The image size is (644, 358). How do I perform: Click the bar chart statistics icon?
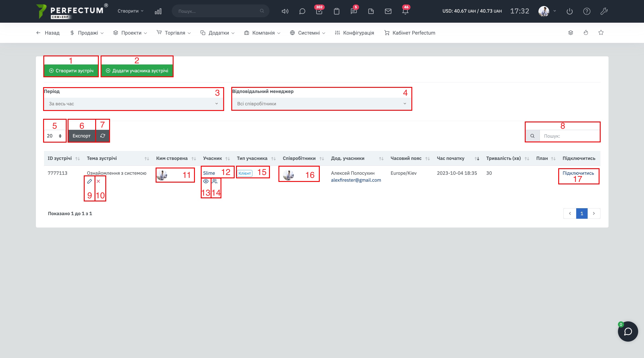coord(158,11)
